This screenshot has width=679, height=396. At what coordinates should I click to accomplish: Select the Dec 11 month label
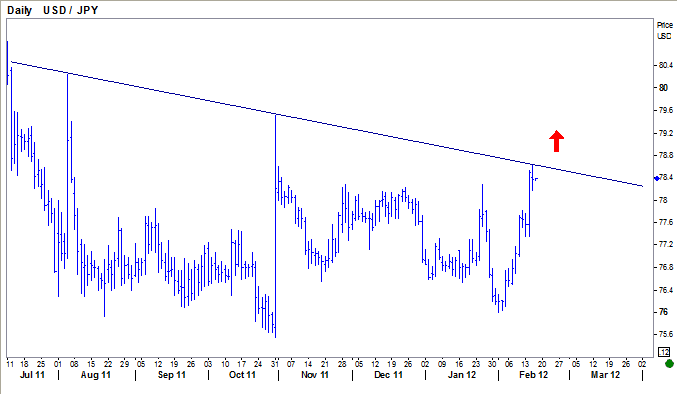click(x=388, y=375)
